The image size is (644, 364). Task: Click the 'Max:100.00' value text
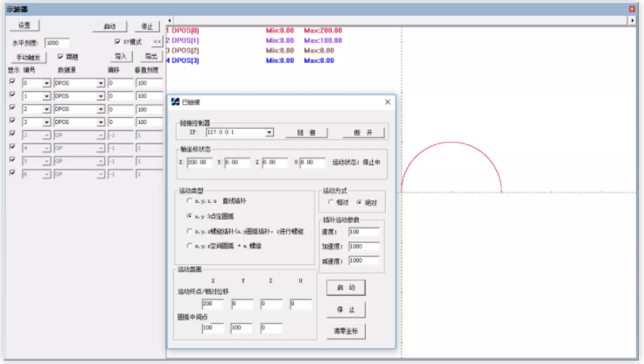(x=323, y=40)
